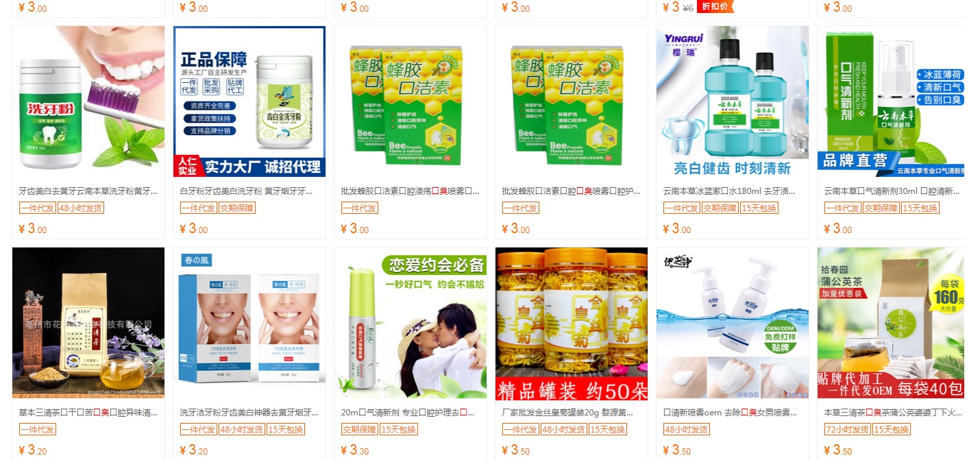Open the 洗牙粉 green bottle product image

pyautogui.click(x=88, y=101)
